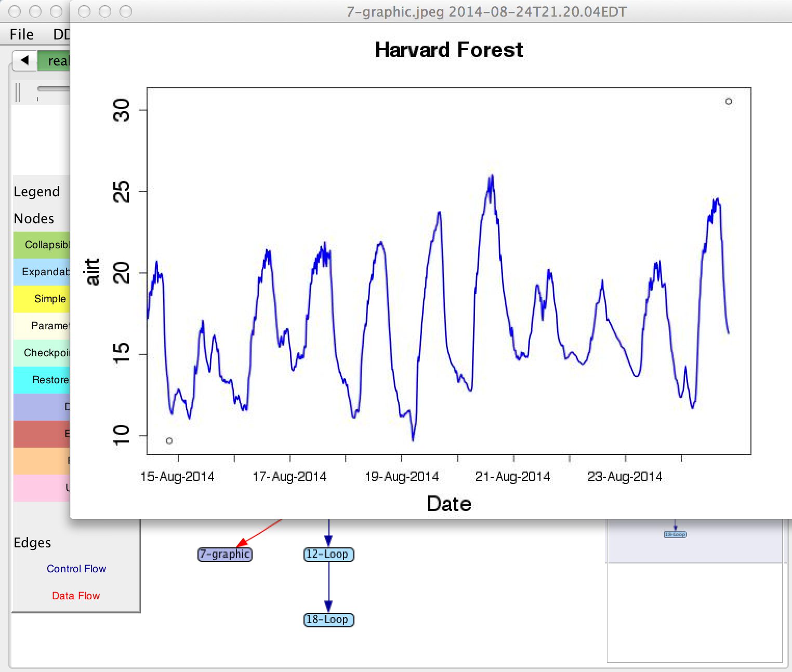The height and width of the screenshot is (672, 792).
Task: Click the Nodes heading in legend
Action: [x=34, y=219]
